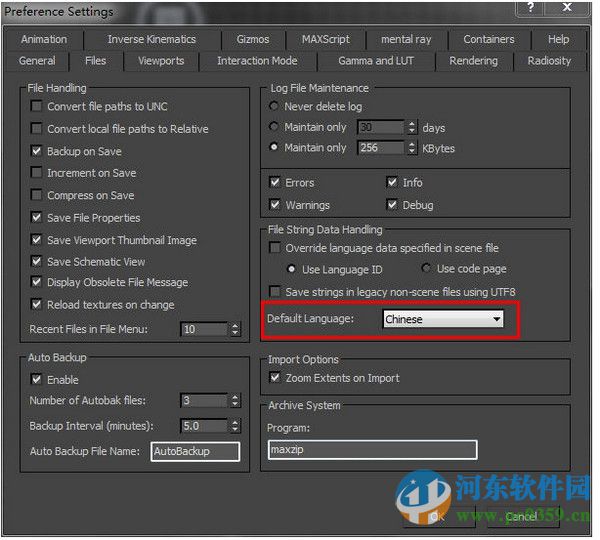This screenshot has width=600, height=540.
Task: Open the mental ray tab
Action: [406, 39]
